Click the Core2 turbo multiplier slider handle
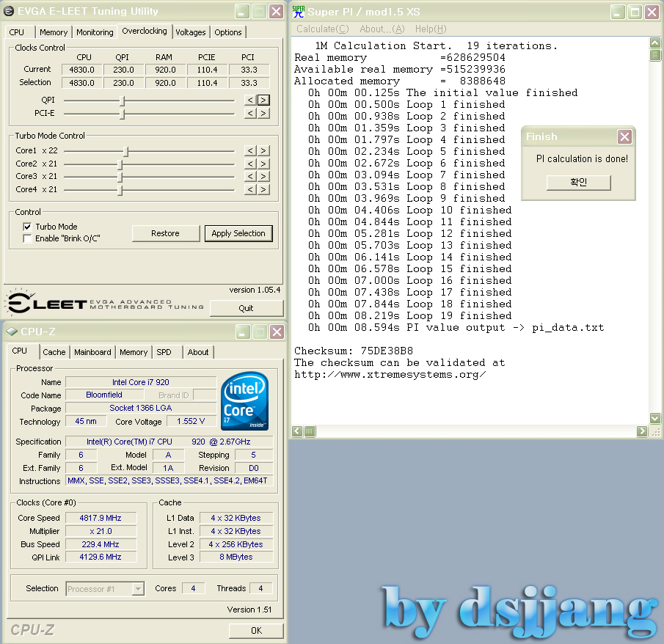This screenshot has height=644, width=664. (120, 164)
